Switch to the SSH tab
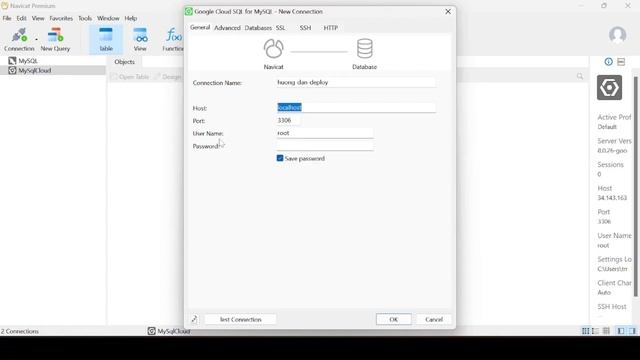 pyautogui.click(x=305, y=28)
